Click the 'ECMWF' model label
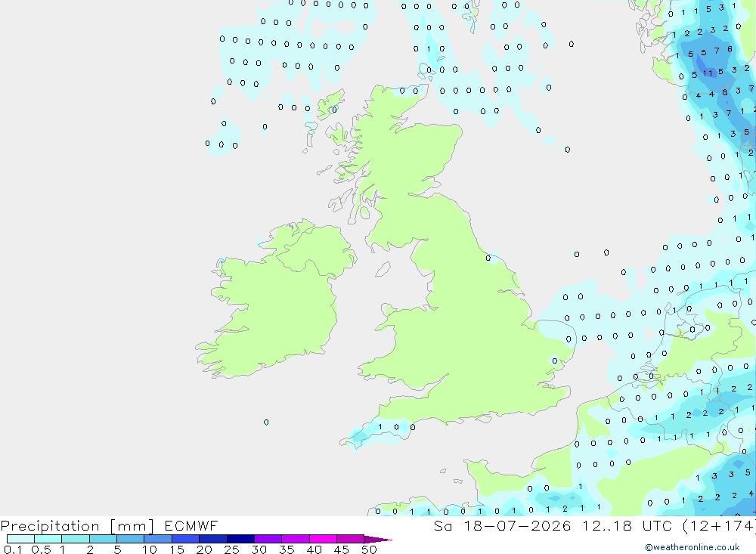 point(191,525)
